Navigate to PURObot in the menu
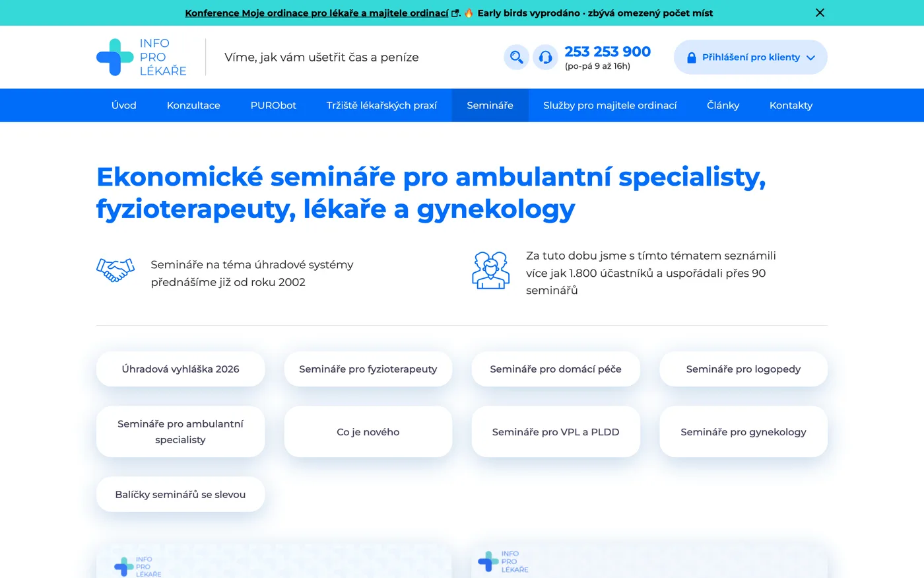The width and height of the screenshot is (924, 578). click(273, 105)
